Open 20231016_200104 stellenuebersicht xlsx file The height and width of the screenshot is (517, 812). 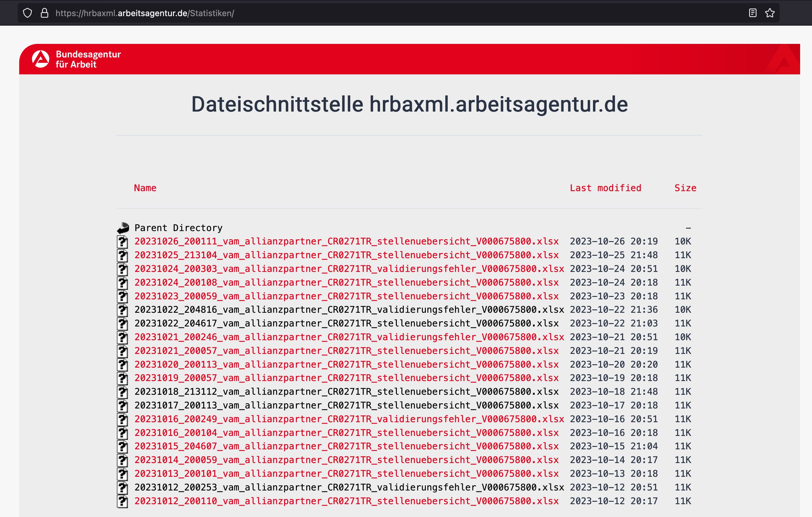pos(346,433)
